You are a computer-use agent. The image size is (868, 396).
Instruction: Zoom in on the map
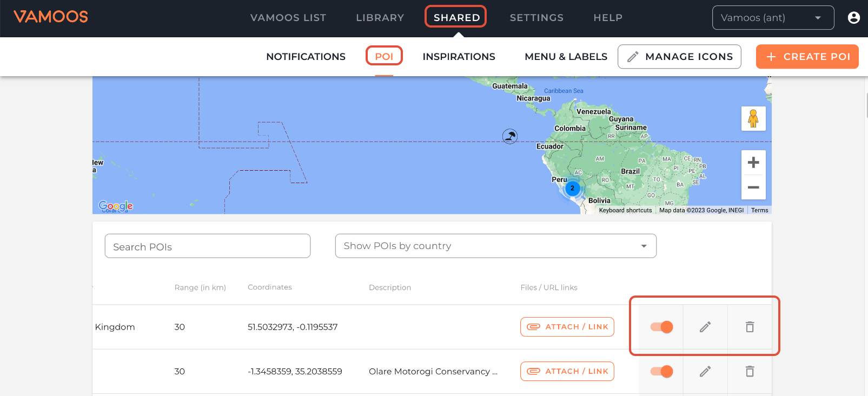[753, 163]
